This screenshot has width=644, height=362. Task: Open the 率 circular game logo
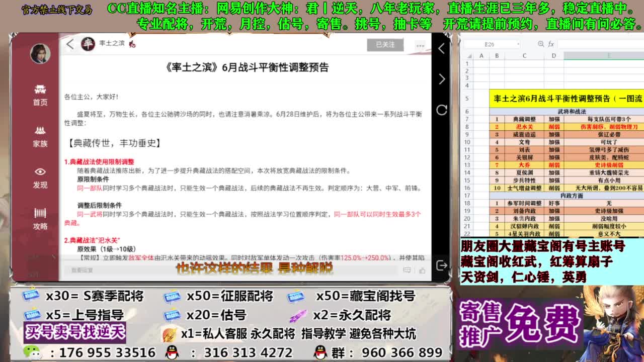[88, 44]
